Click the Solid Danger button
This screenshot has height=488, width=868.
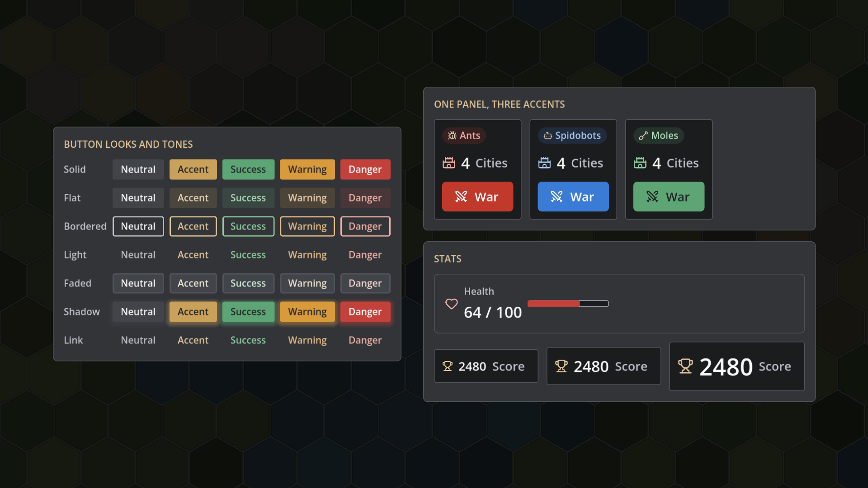coord(365,169)
